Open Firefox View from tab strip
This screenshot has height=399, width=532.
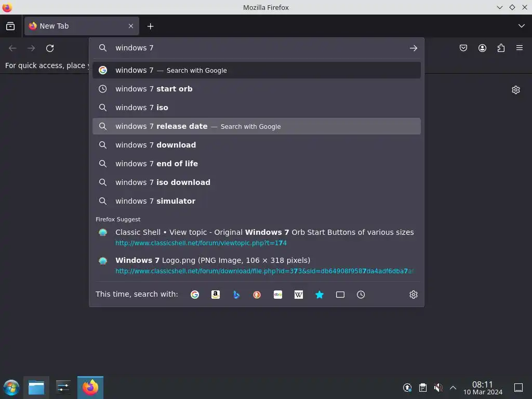10,26
